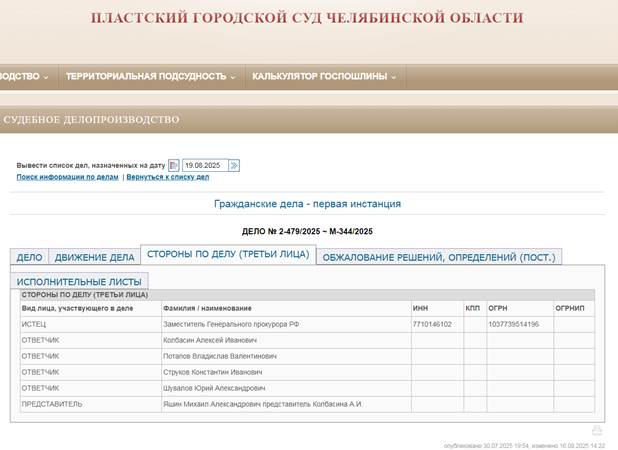Click the ПРЕДСТАВИТЕЛЬ role cell
This screenshot has width=618, height=450.
coord(91,404)
